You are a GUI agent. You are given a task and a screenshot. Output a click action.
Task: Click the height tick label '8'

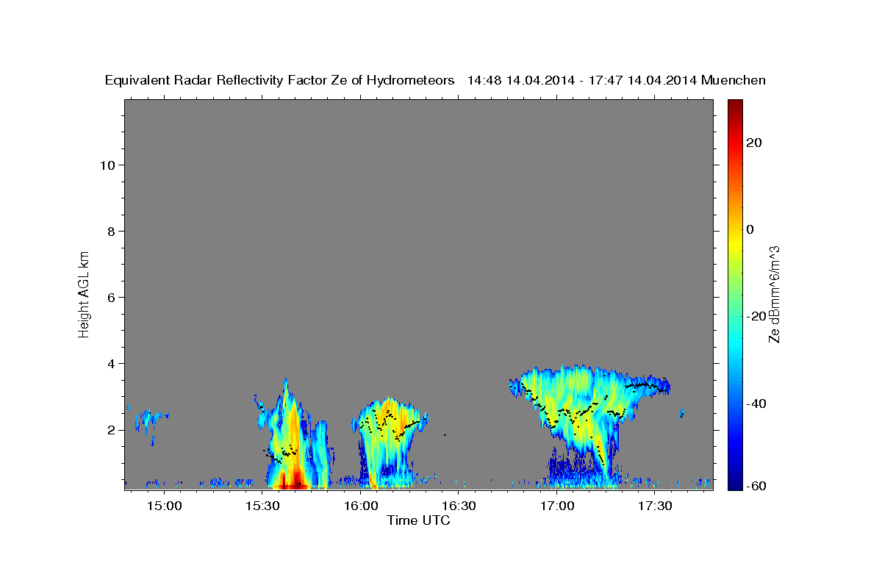coord(112,231)
